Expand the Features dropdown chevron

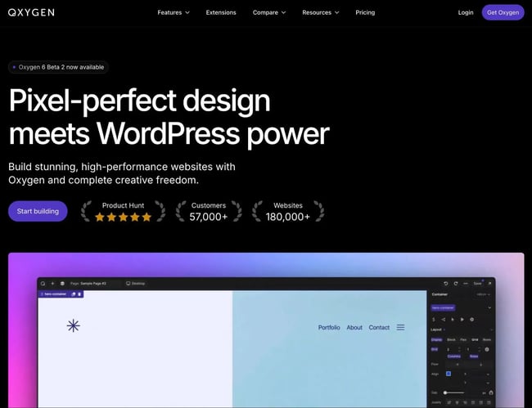187,12
